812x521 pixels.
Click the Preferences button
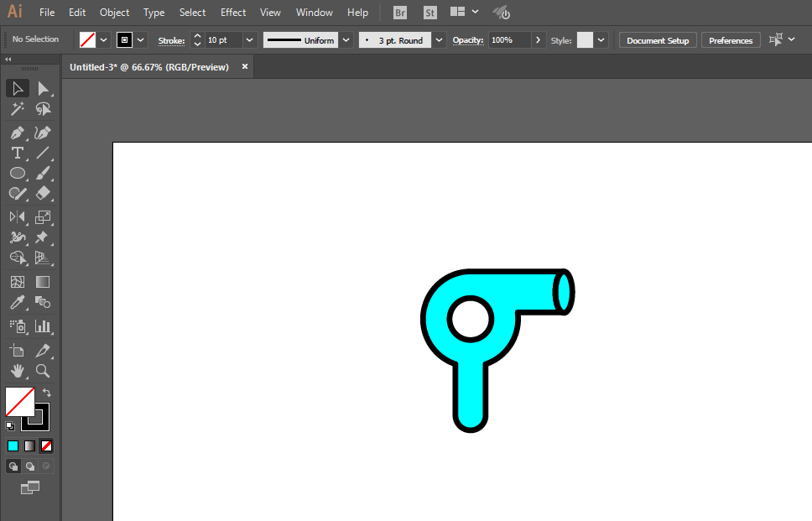point(730,40)
